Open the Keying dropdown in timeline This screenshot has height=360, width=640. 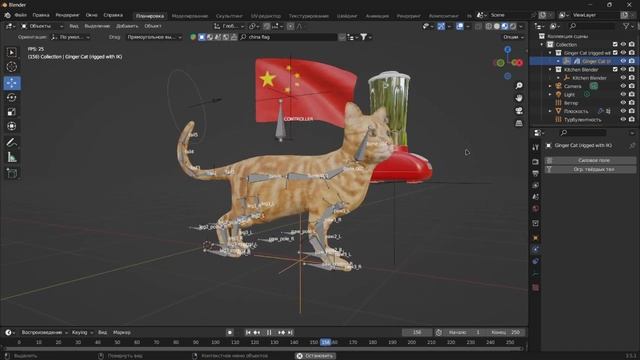click(x=82, y=333)
